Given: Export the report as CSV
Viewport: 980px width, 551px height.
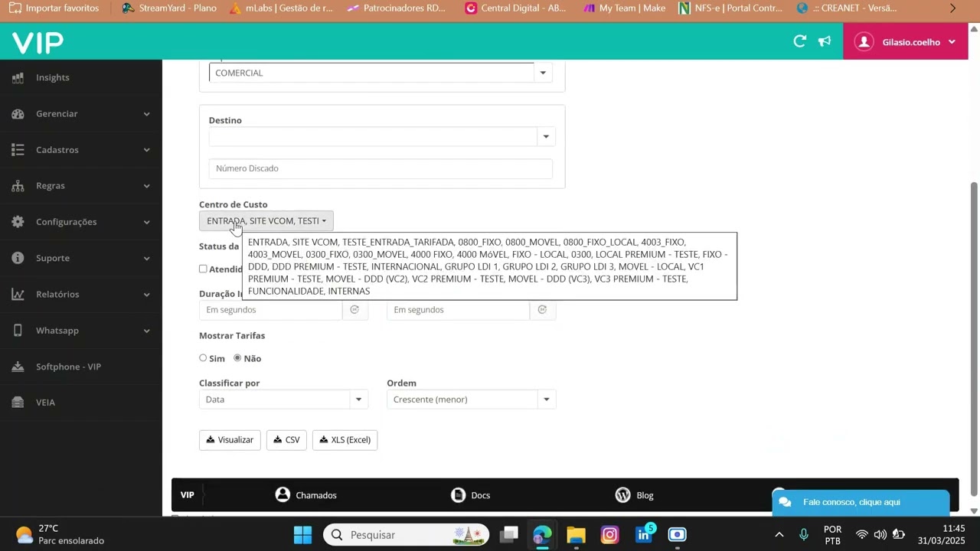Looking at the screenshot, I should pyautogui.click(x=286, y=440).
